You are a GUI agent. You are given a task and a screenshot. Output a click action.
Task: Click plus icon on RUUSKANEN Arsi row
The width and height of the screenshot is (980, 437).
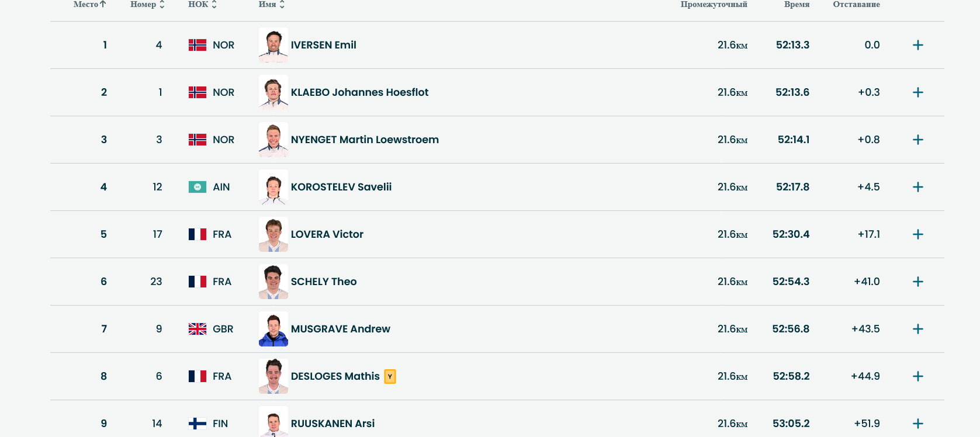click(917, 424)
